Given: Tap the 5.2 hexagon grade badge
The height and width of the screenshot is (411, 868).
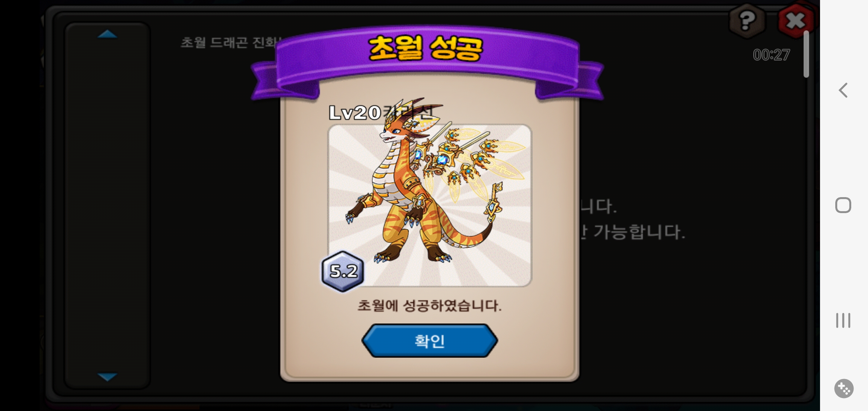Looking at the screenshot, I should 343,271.
